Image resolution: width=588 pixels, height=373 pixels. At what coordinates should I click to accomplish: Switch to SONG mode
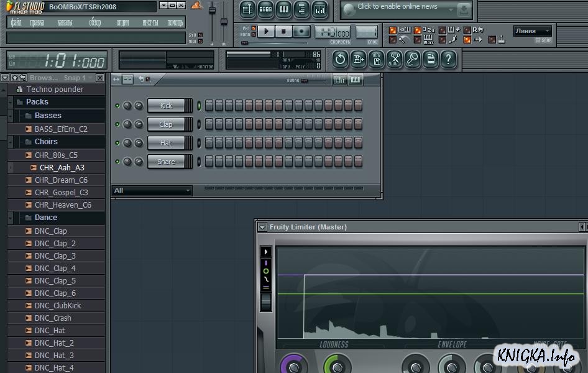point(254,34)
